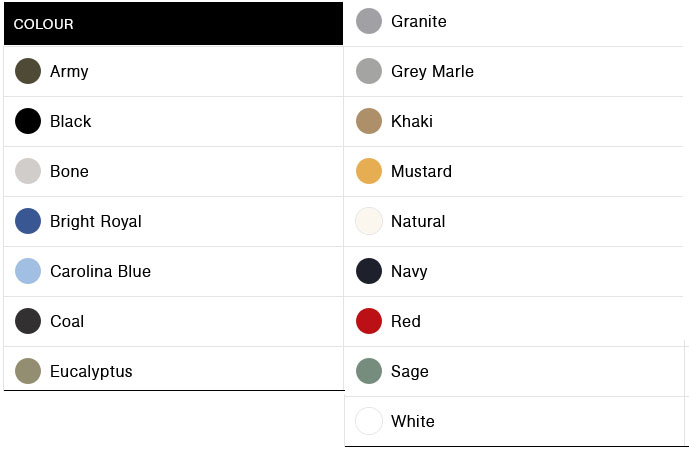Choose the Black colour circle
The width and height of the screenshot is (689, 452).
(28, 121)
